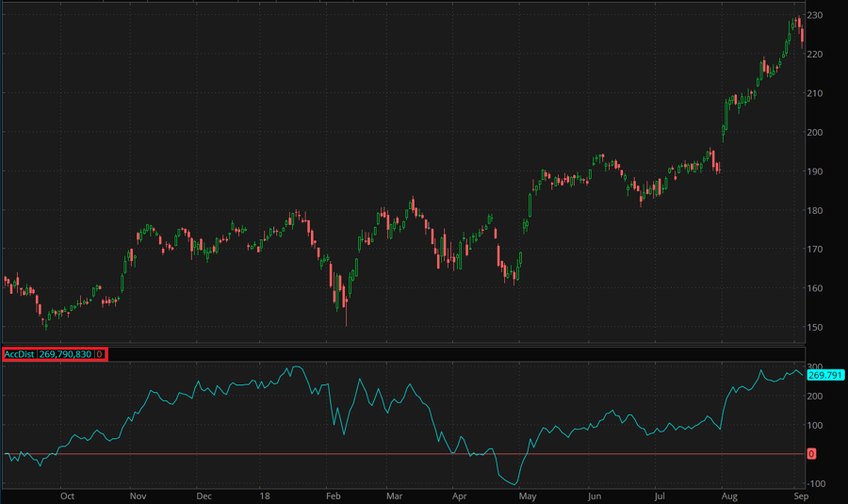The height and width of the screenshot is (504, 848).
Task: Click the red 0 axis marker bubble
Action: pos(811,454)
